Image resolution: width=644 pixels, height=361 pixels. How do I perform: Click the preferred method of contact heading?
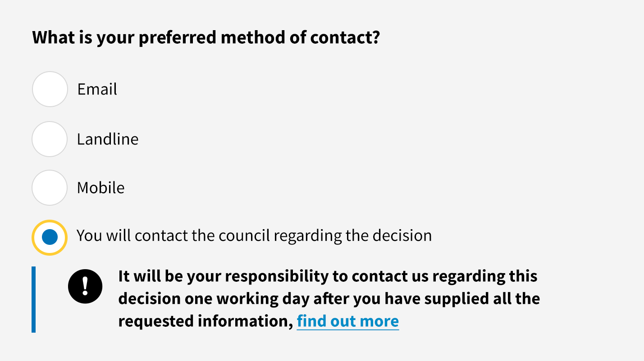[x=206, y=37]
